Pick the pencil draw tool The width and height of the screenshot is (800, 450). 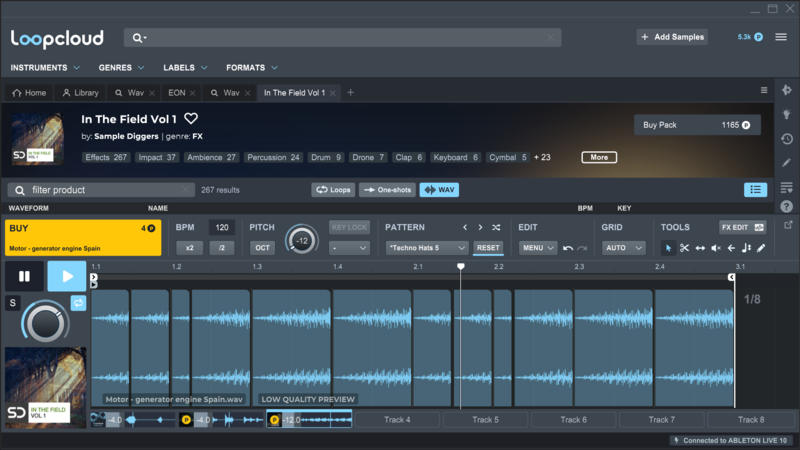click(761, 248)
